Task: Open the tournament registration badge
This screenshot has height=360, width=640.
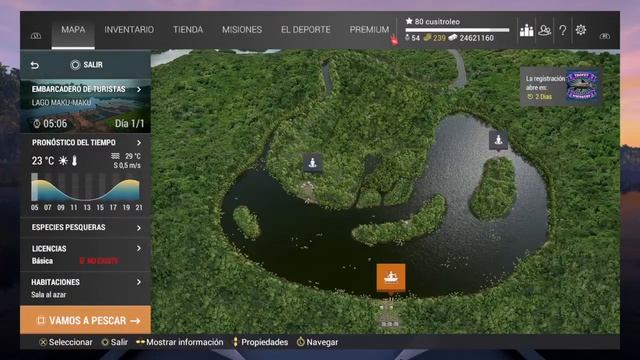Action: 582,86
